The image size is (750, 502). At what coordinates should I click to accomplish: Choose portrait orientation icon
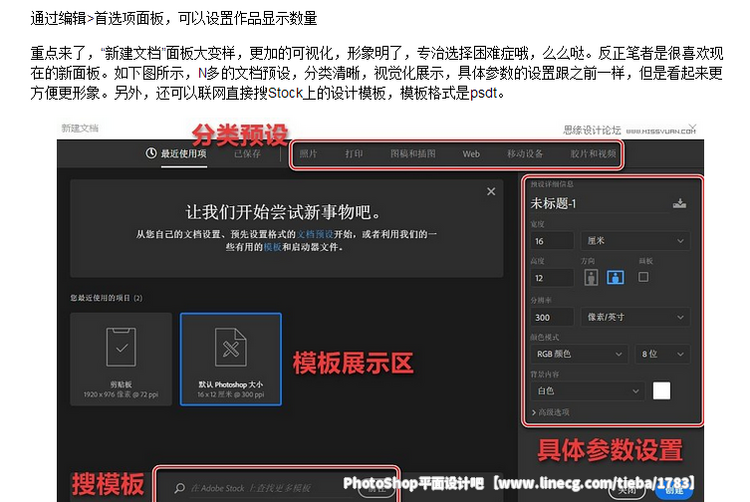point(591,277)
